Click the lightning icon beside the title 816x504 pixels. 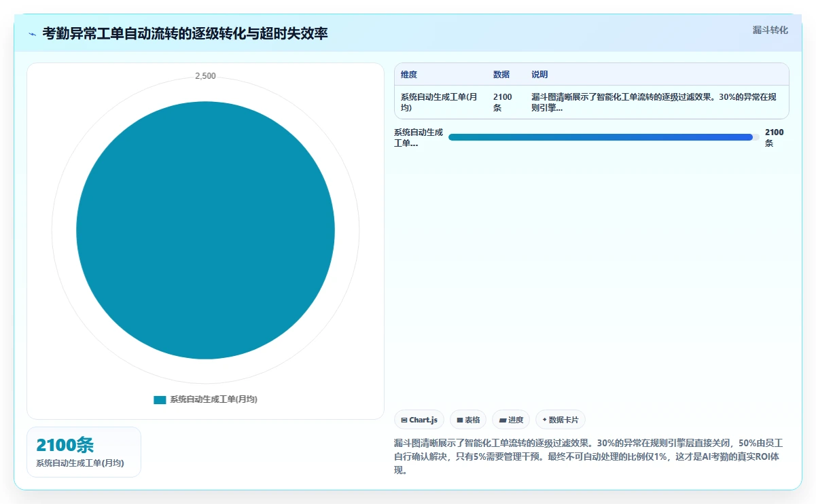(32, 33)
